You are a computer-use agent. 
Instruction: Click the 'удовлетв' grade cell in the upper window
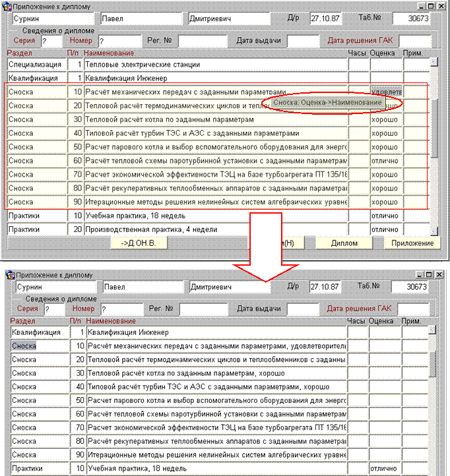(387, 92)
